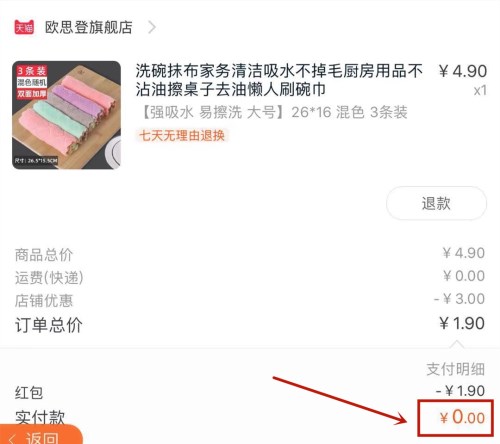Image resolution: width=500 pixels, height=444 pixels.
Task: Open the 欧思登旗舰店 store page
Action: [x=89, y=27]
